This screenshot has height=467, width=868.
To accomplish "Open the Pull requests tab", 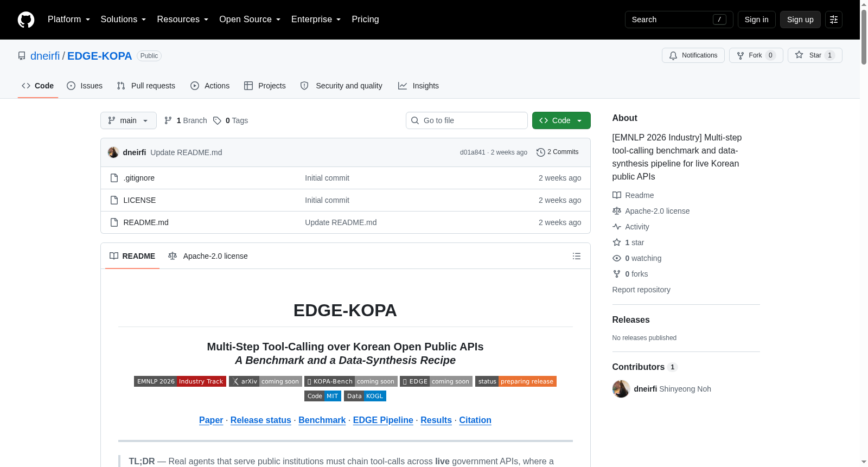I will pos(146,86).
